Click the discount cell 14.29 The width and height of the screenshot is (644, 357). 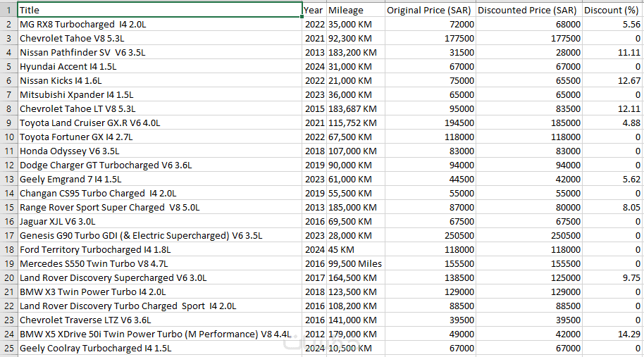click(612, 334)
